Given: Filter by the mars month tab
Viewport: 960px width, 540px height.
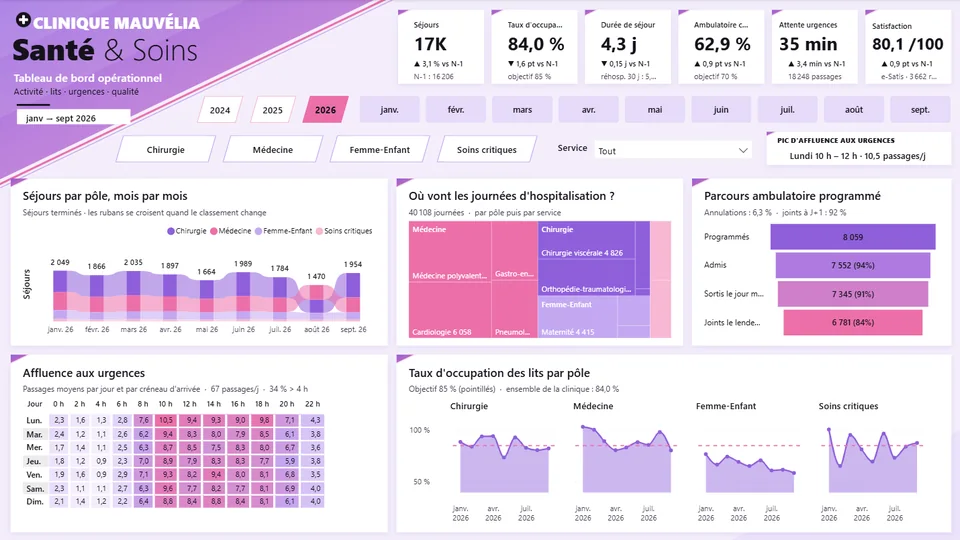Looking at the screenshot, I should (x=522, y=110).
